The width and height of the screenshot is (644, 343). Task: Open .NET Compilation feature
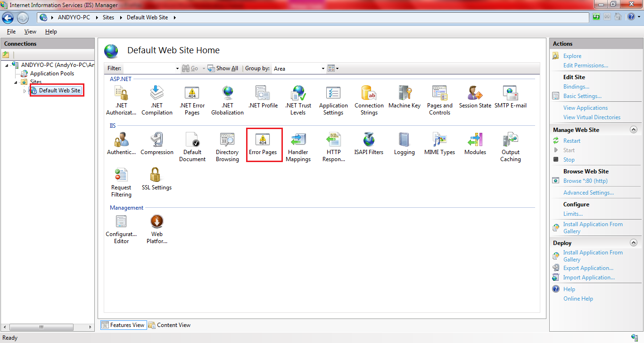tap(157, 100)
